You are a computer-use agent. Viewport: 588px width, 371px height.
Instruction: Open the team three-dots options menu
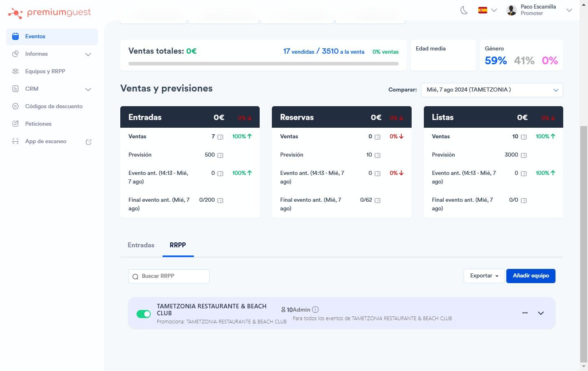[525, 313]
